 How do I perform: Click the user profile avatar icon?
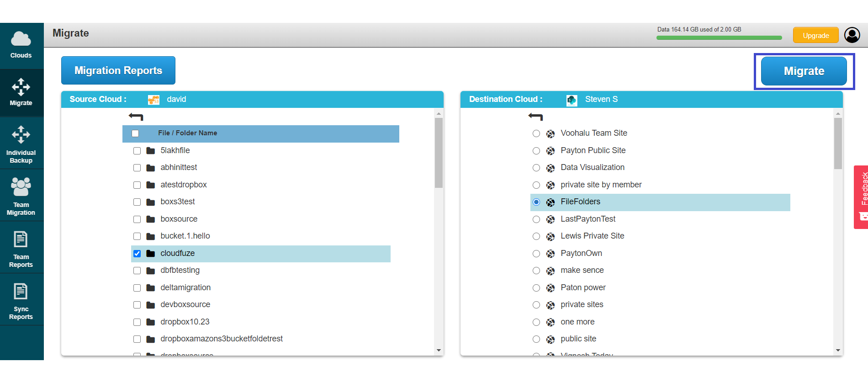[852, 35]
